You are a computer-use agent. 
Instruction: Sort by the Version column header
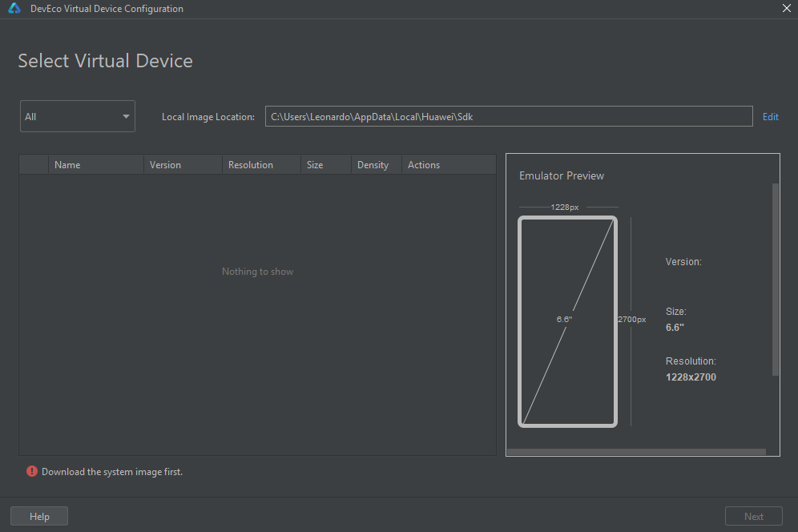[183, 165]
